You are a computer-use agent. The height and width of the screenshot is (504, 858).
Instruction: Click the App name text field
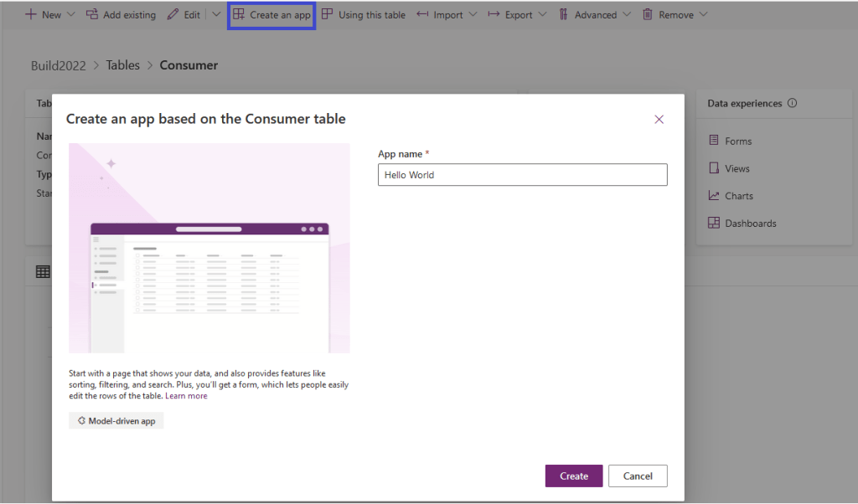[x=522, y=175]
